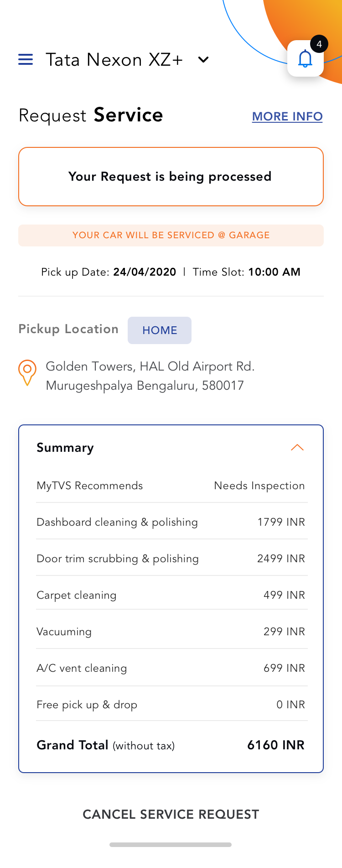Select the Carpet cleaning line item
Screen dimensions: 342x868
[171, 595]
